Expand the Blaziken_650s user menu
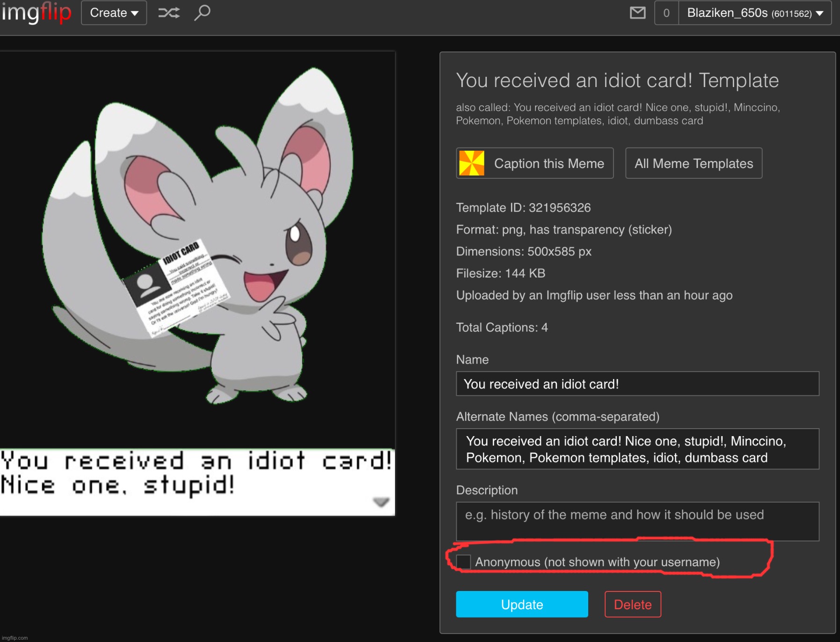The height and width of the screenshot is (642, 840). click(755, 13)
